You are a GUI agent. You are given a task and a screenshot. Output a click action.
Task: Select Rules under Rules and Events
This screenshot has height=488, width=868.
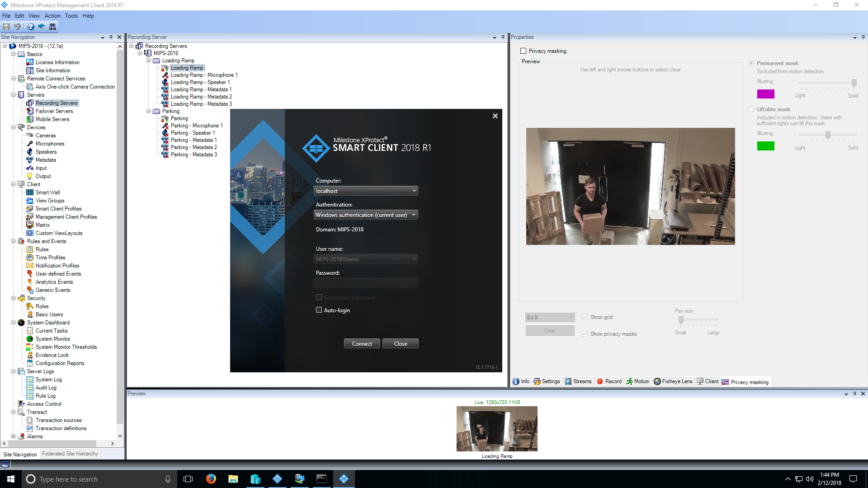pos(41,249)
